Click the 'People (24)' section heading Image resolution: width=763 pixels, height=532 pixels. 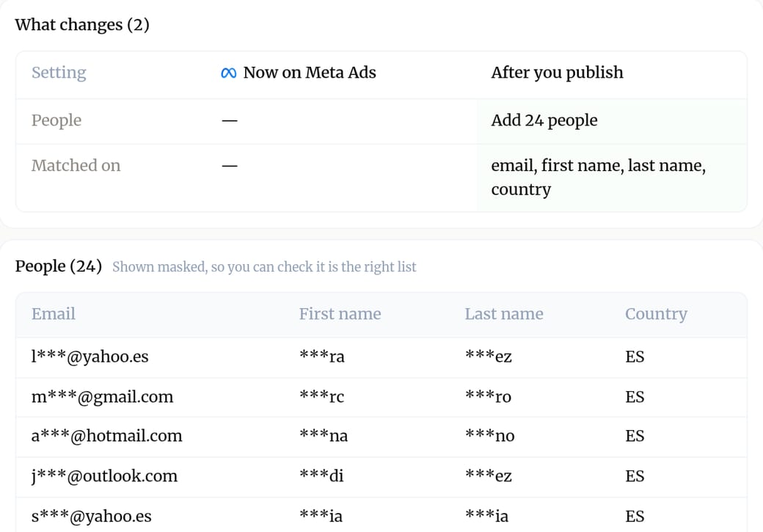pyautogui.click(x=59, y=266)
